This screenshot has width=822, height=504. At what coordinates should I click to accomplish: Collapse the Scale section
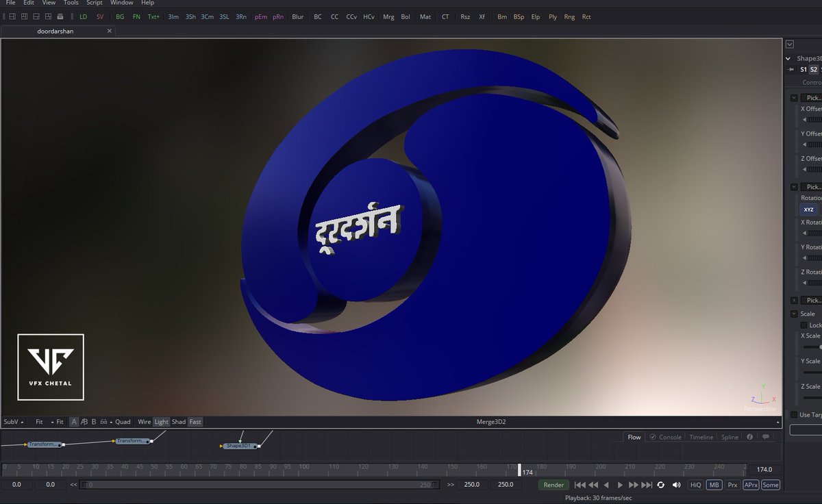[795, 314]
